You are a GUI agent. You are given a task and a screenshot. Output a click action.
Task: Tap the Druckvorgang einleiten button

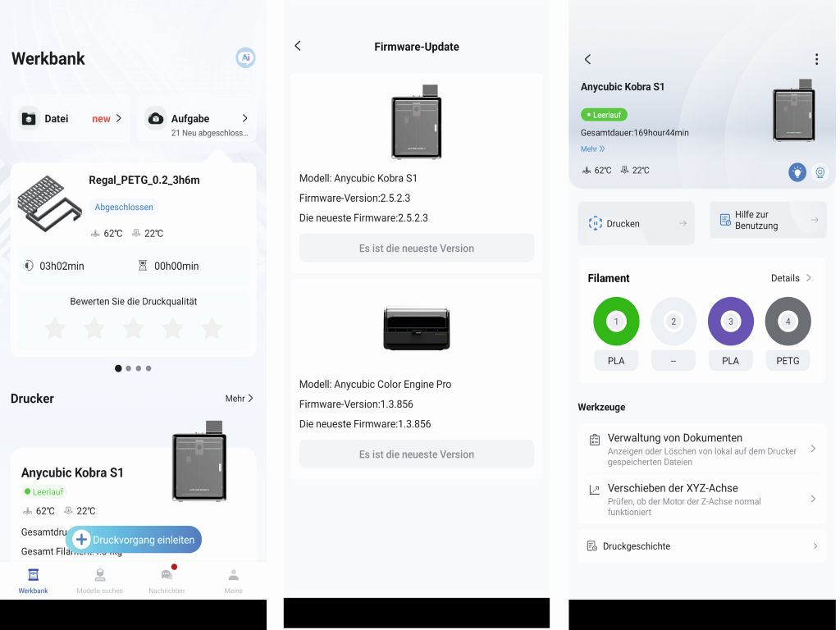point(134,540)
